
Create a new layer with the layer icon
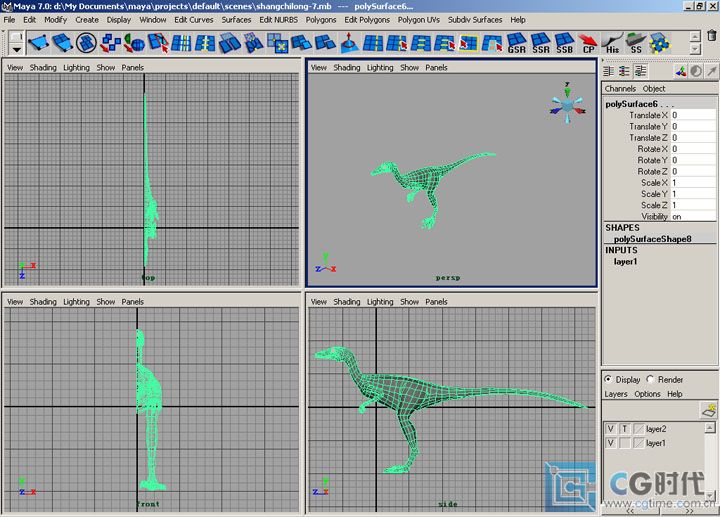(709, 410)
